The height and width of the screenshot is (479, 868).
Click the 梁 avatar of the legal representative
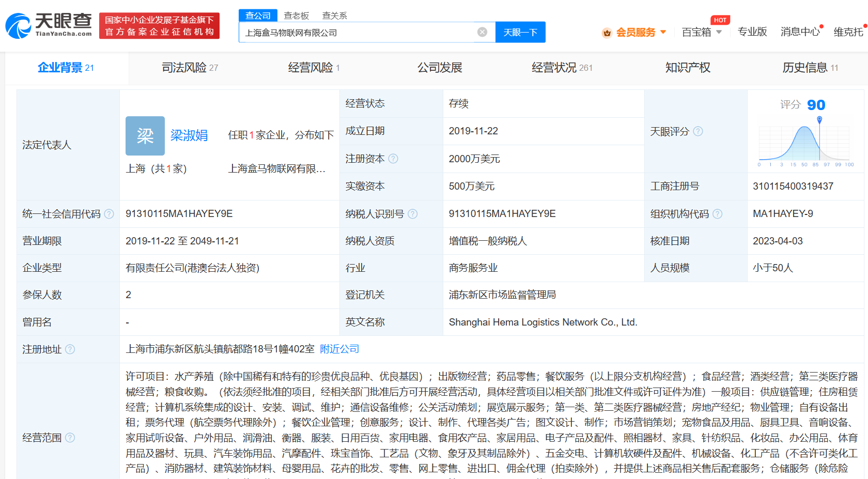pos(145,135)
